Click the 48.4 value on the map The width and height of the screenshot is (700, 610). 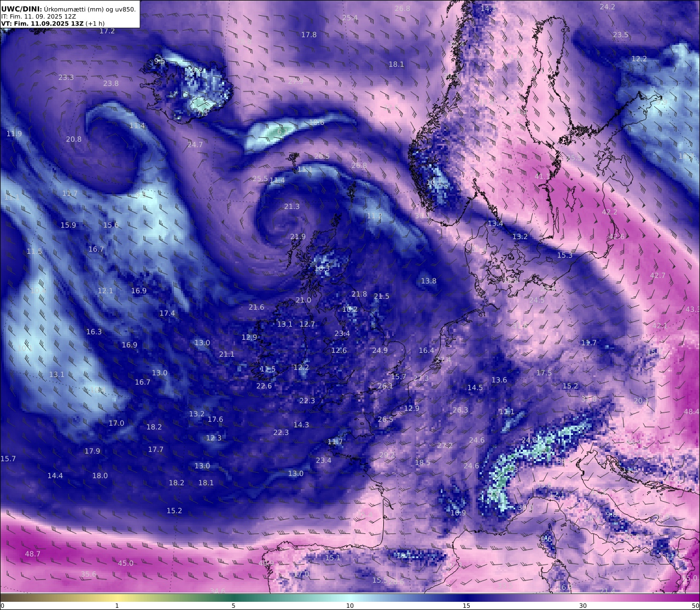(x=691, y=412)
